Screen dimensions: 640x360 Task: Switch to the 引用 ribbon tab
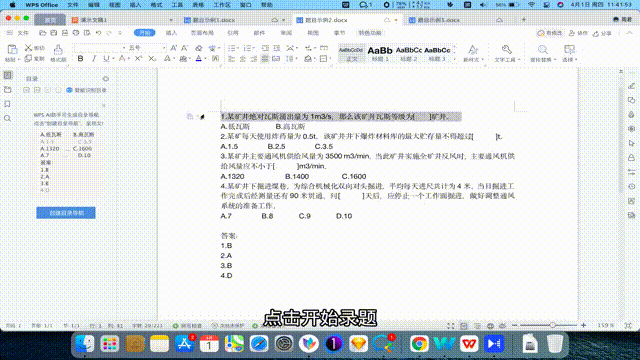(233, 33)
